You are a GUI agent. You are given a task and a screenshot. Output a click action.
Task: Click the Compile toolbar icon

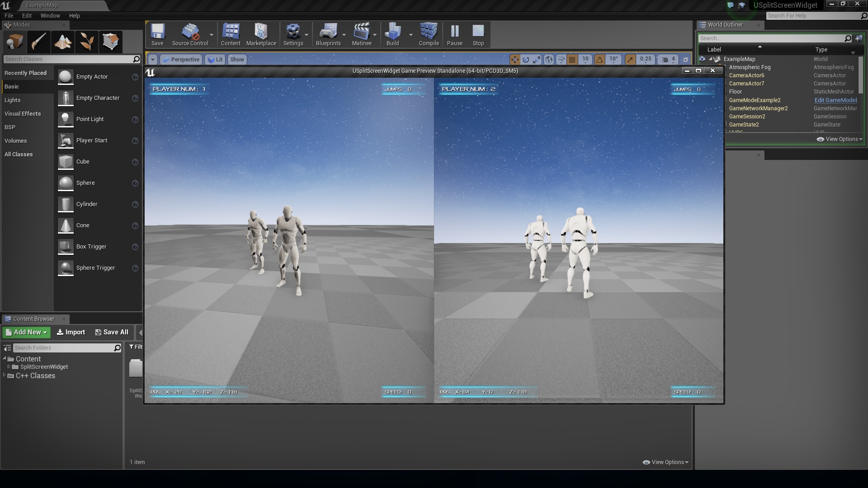429,34
